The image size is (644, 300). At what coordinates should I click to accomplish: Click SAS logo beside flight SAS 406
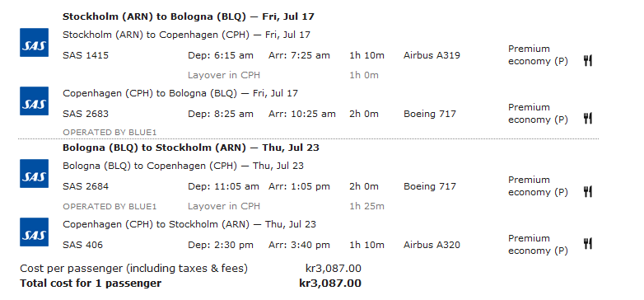coord(34,232)
